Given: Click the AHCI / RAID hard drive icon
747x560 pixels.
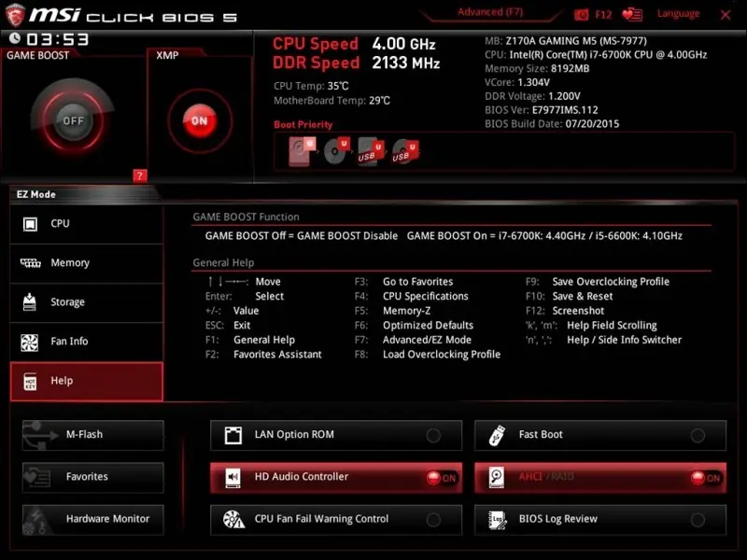Looking at the screenshot, I should click(497, 477).
